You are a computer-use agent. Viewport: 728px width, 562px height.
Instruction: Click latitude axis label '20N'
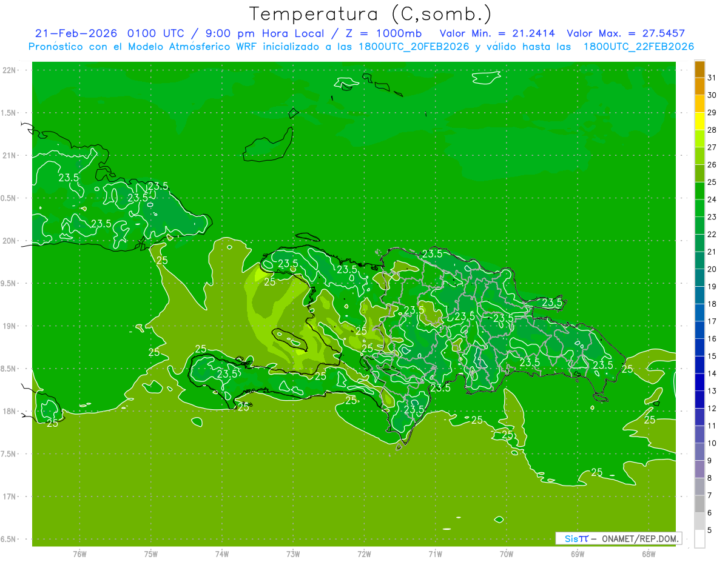(x=10, y=241)
